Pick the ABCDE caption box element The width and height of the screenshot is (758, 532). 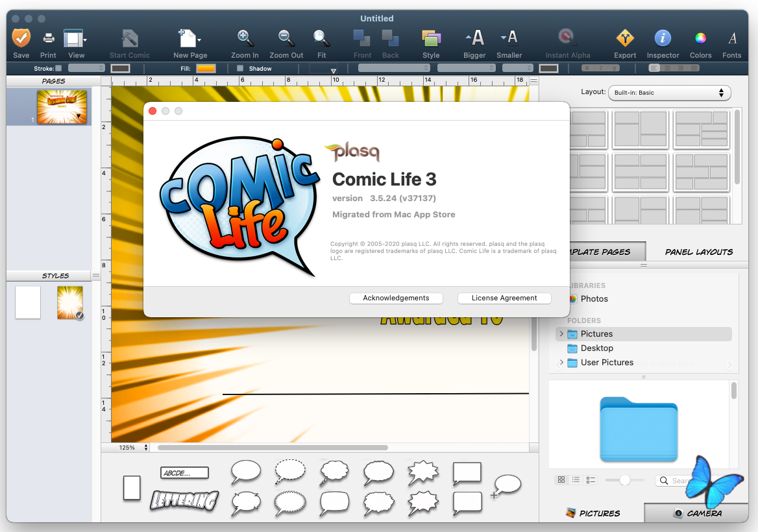coord(184,472)
